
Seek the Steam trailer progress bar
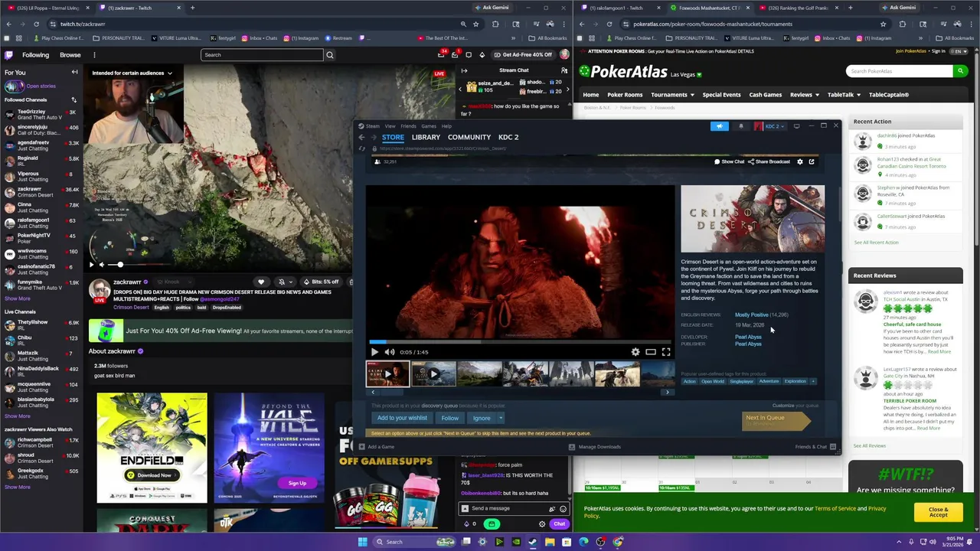click(x=520, y=342)
